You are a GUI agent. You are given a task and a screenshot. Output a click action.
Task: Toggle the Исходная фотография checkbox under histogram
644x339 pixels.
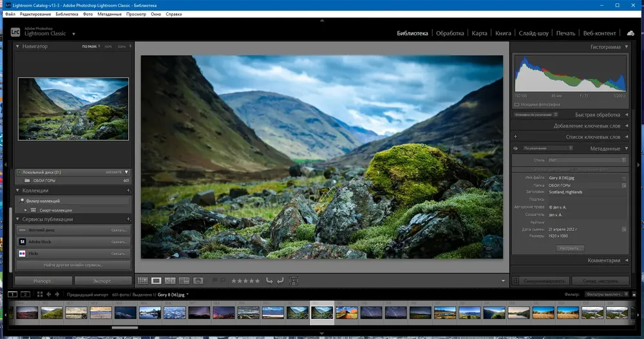click(x=517, y=104)
